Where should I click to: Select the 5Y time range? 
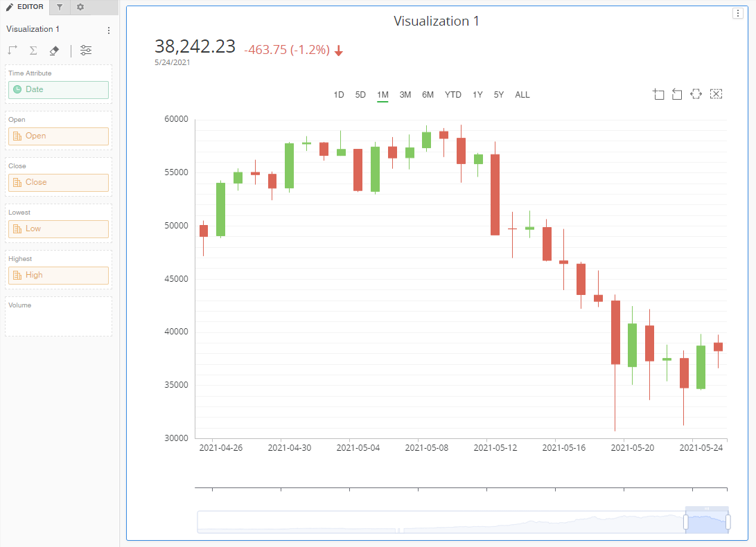(499, 95)
